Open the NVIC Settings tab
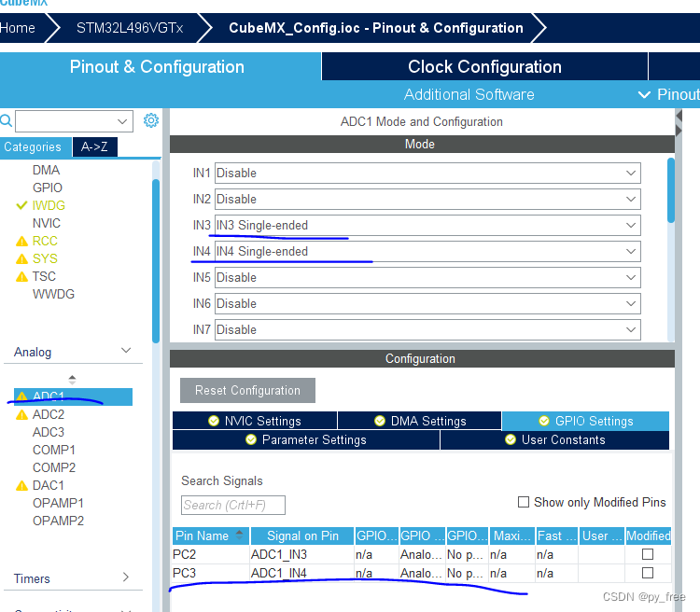 [x=255, y=421]
